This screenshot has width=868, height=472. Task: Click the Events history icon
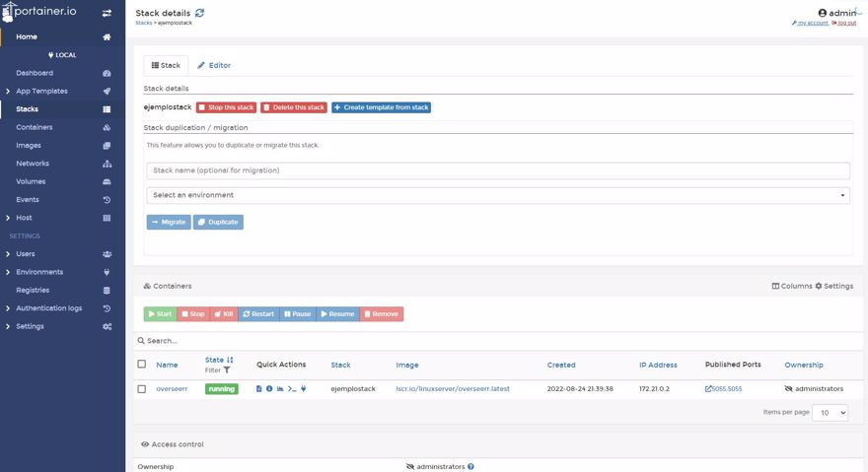(107, 200)
